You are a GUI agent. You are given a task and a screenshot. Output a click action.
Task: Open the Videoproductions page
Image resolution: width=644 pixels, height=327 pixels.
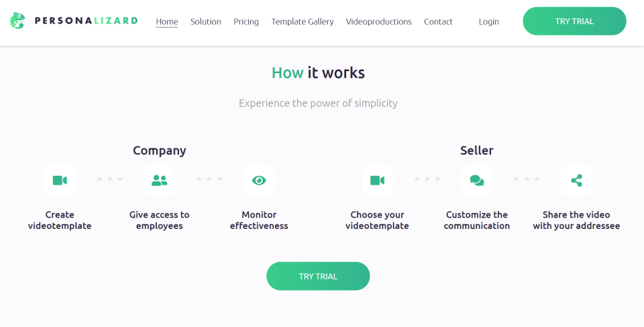click(x=379, y=21)
